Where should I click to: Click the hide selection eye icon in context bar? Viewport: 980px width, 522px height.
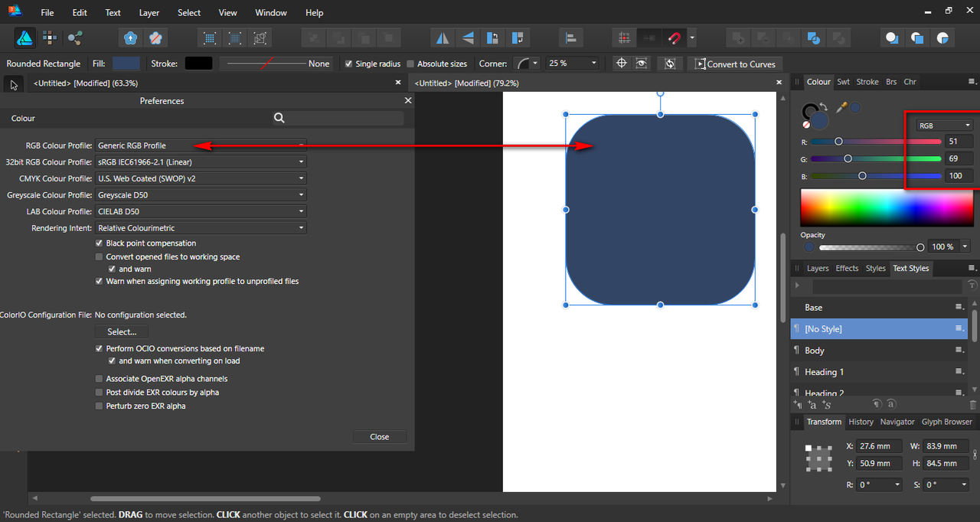click(642, 64)
